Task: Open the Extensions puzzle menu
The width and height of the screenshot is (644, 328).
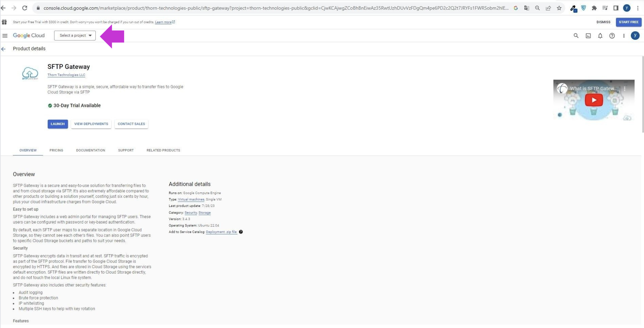Action: tap(594, 8)
